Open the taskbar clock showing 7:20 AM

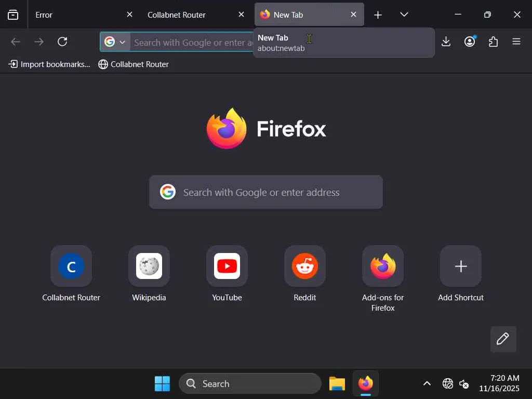(499, 383)
